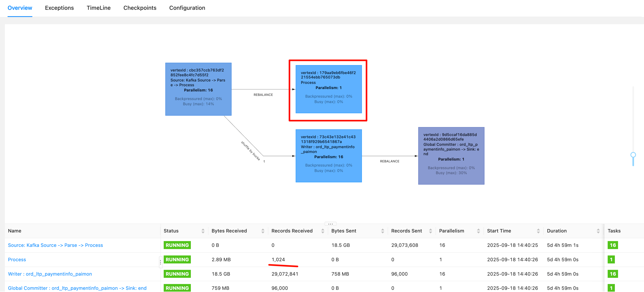Sort by Status column arrows
The height and width of the screenshot is (292, 644).
203,231
